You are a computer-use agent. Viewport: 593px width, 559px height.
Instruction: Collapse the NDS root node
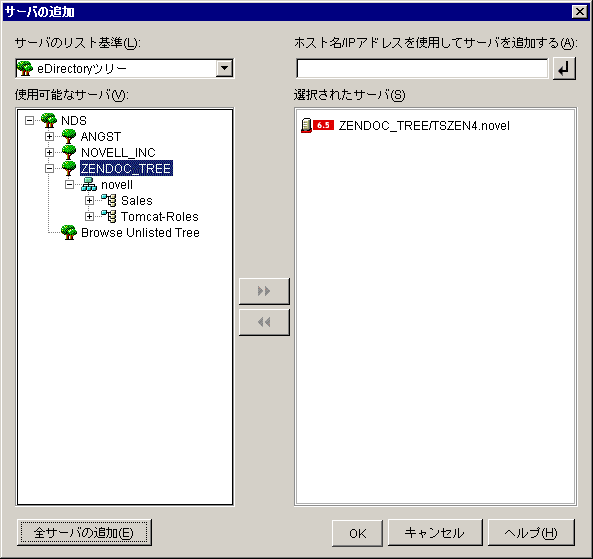[29, 120]
